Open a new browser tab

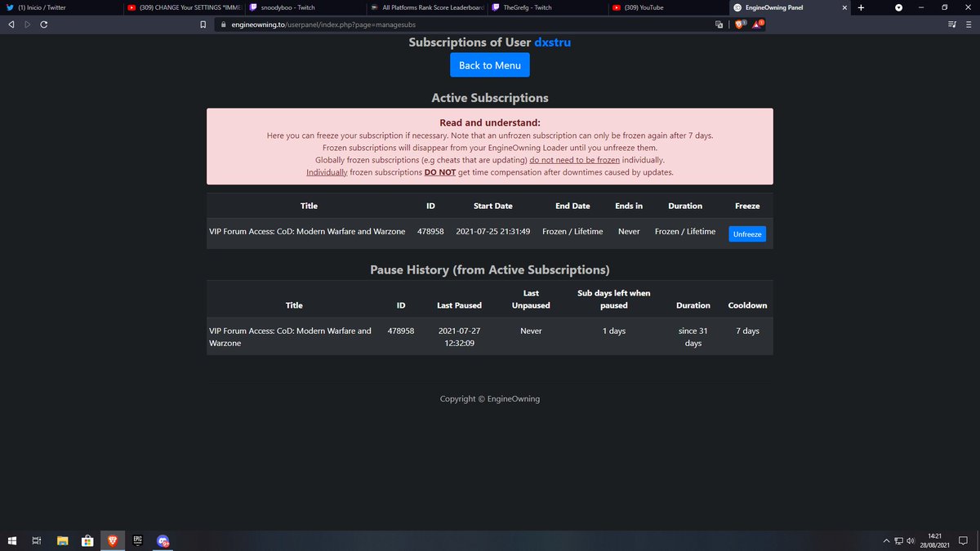861,7
